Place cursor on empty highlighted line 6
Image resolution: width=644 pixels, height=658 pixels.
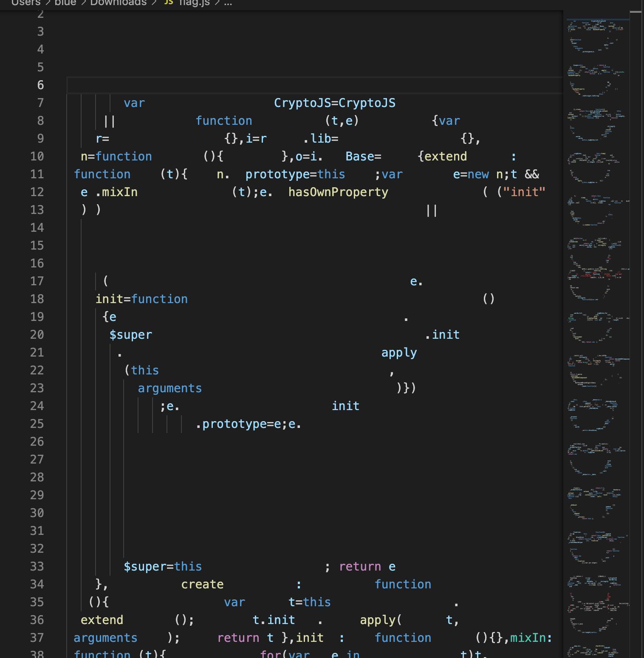[315, 85]
